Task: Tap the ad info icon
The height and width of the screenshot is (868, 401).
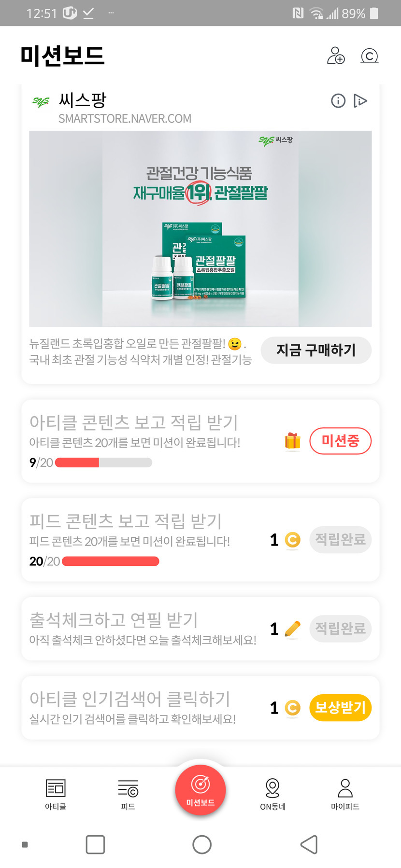Action: (x=338, y=101)
